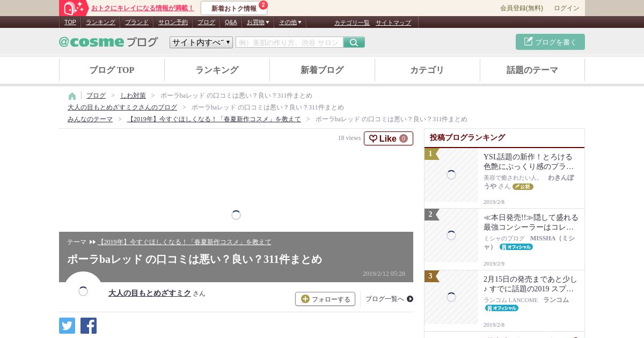Open サロン予約 in the top menu
This screenshot has height=338, width=644.
pyautogui.click(x=173, y=22)
